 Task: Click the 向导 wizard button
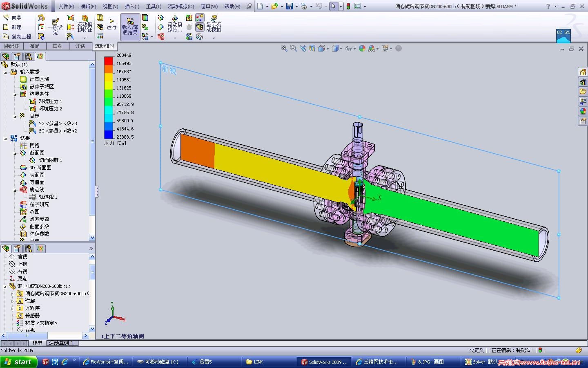point(12,18)
